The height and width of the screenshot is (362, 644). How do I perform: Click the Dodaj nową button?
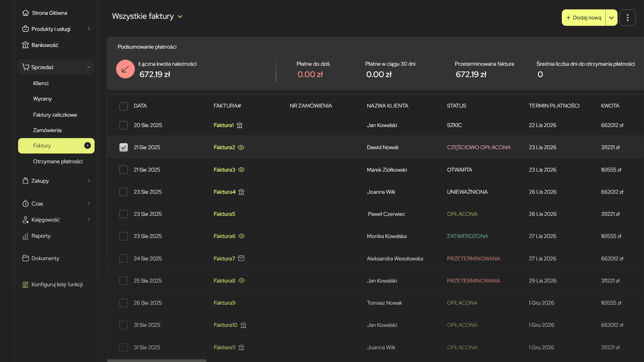click(x=584, y=18)
